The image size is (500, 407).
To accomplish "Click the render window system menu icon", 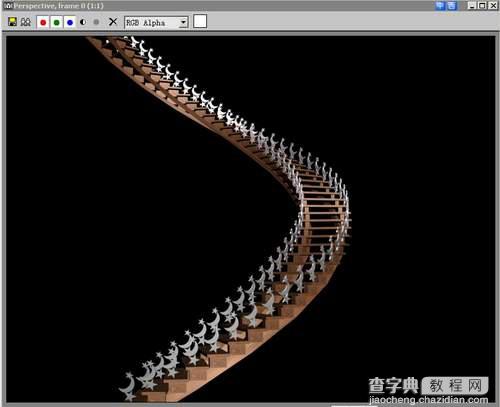I will coord(8,6).
